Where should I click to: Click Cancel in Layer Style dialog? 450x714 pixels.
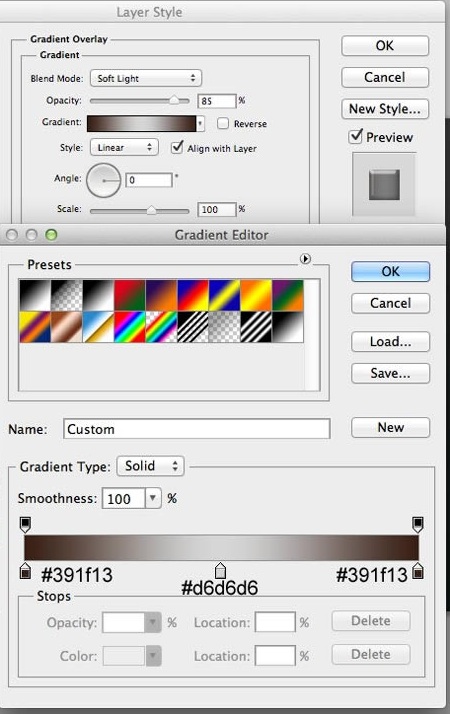coord(385,77)
